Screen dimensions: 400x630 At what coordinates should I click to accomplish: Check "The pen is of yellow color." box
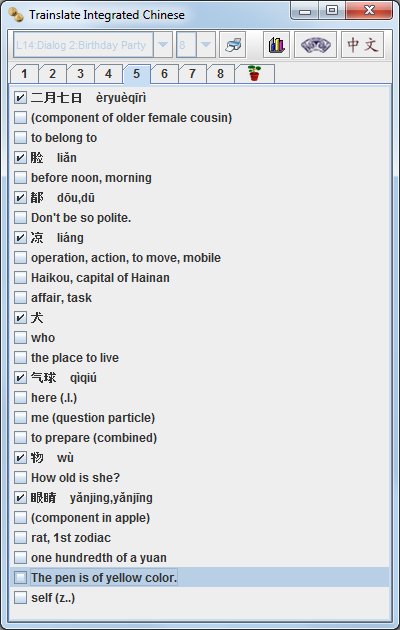point(20,577)
